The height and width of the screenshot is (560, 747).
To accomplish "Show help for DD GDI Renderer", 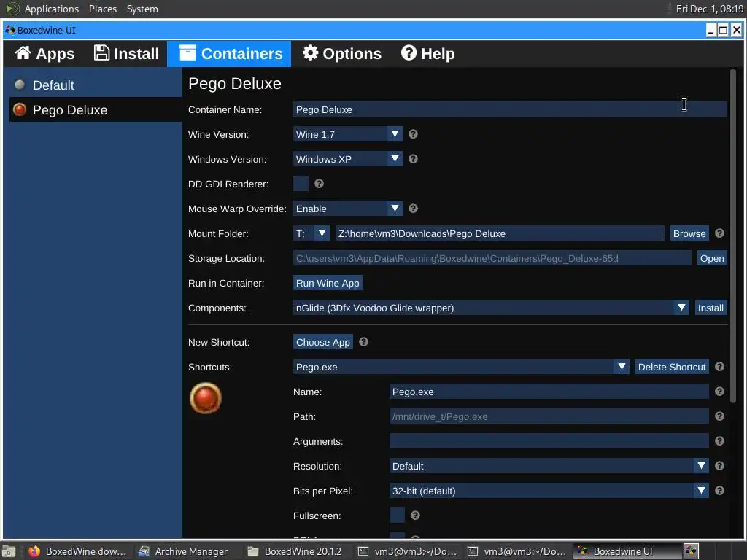I will pos(320,184).
